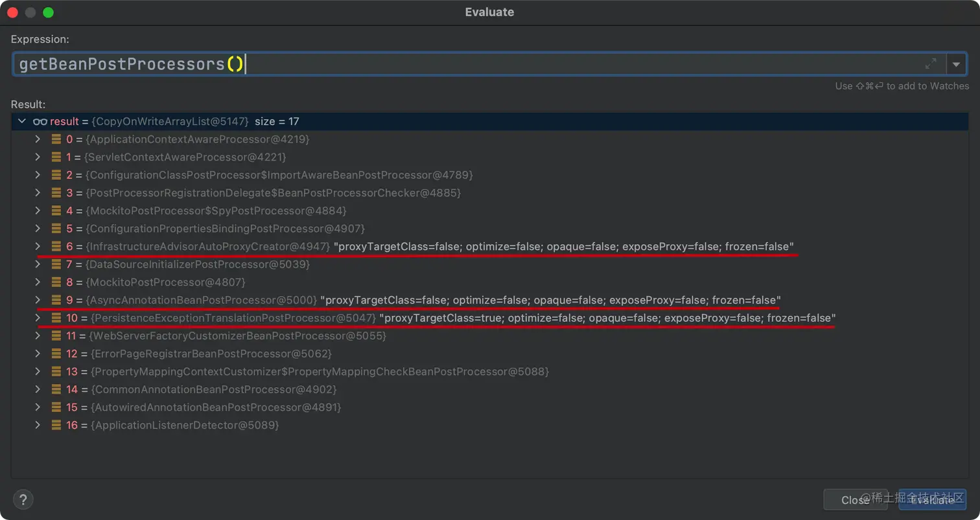Collapse the result CopyOnWriteArrayList node

click(22, 121)
